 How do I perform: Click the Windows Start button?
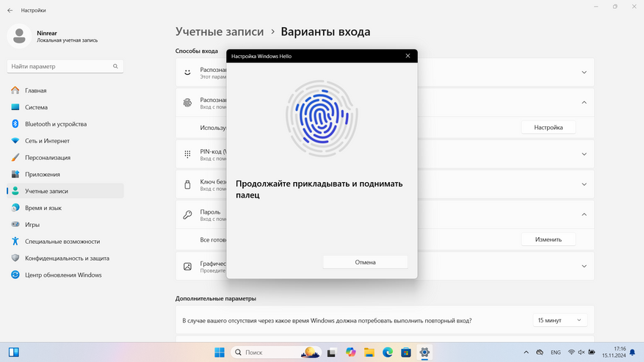[220, 352]
